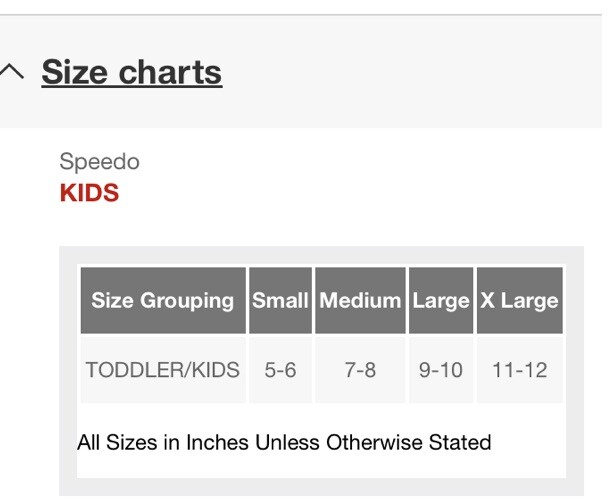Image resolution: width=609 pixels, height=500 pixels.
Task: Select the red KIDS heading
Action: pyautogui.click(x=89, y=193)
